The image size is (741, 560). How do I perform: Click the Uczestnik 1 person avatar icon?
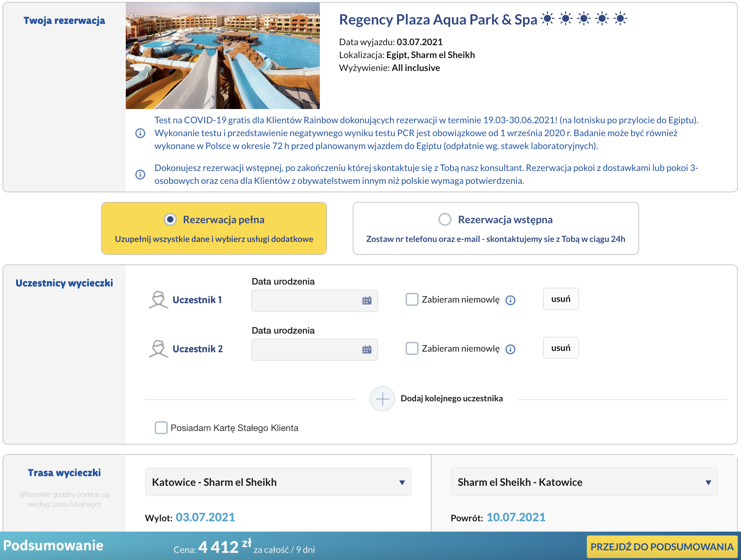(x=158, y=300)
